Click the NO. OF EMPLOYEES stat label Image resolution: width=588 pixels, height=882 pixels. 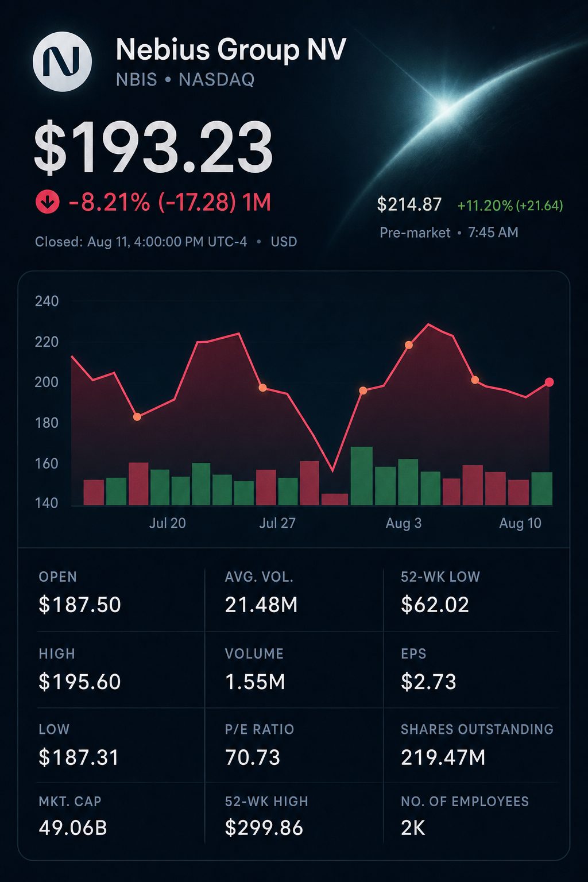(x=465, y=802)
